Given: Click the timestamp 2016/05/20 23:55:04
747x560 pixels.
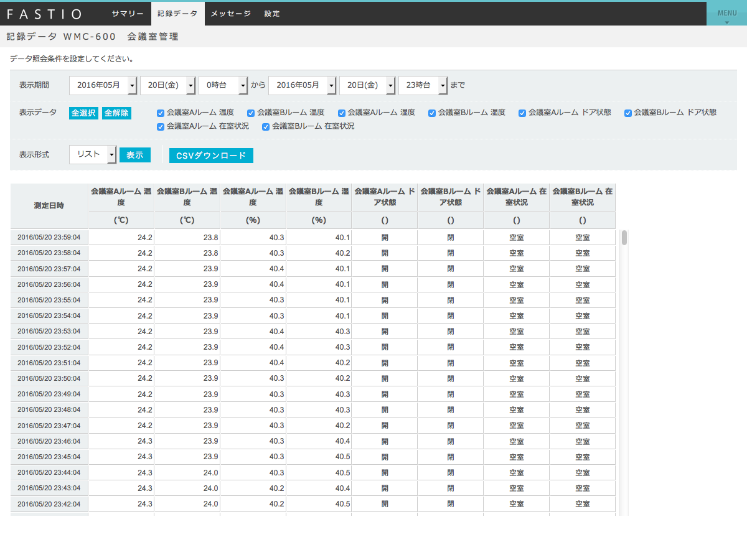Looking at the screenshot, I should [49, 300].
